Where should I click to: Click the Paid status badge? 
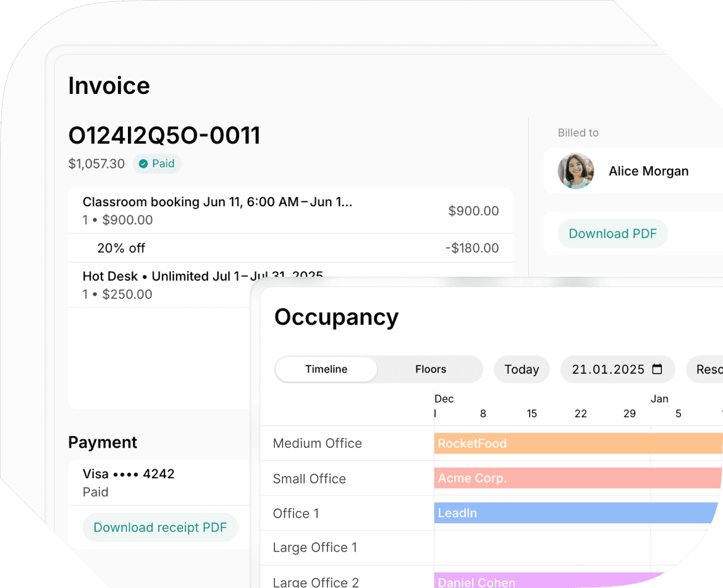(157, 164)
